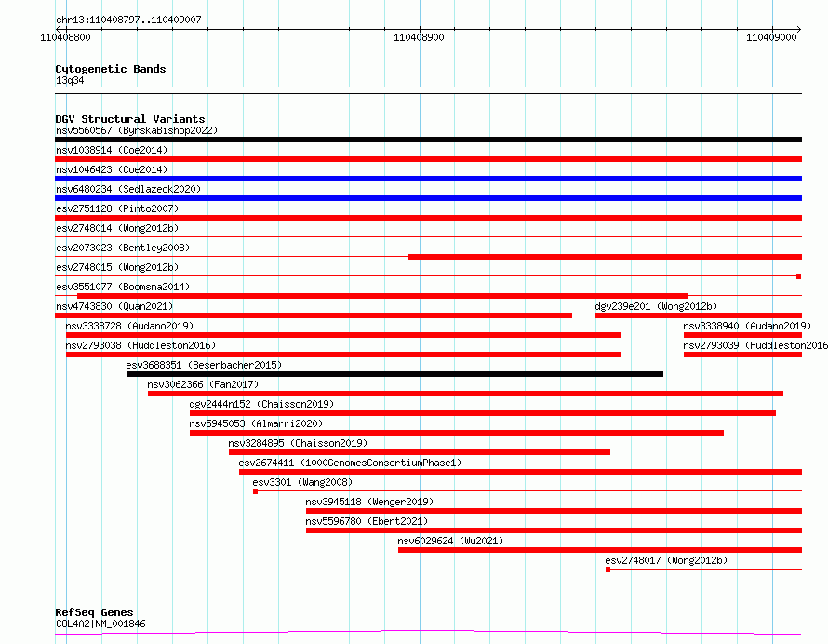This screenshot has height=644, width=828.
Task: Click the RefSeq Genes track title
Action: tap(94, 612)
